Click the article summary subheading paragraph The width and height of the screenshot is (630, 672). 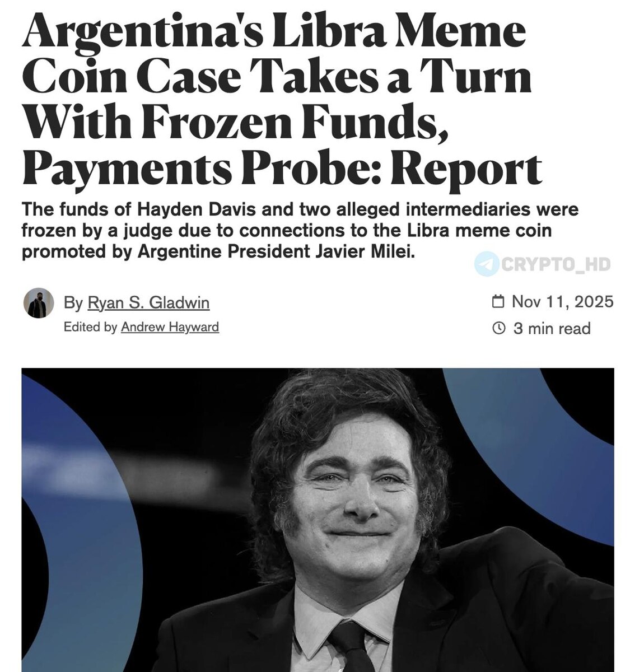[300, 231]
